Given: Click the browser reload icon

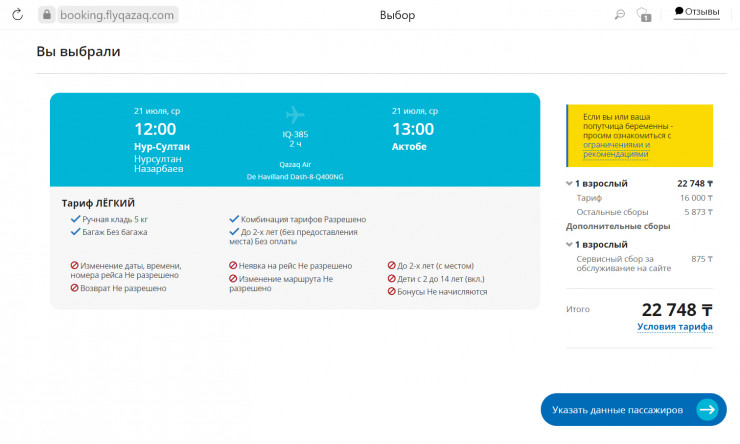Looking at the screenshot, I should tap(17, 15).
